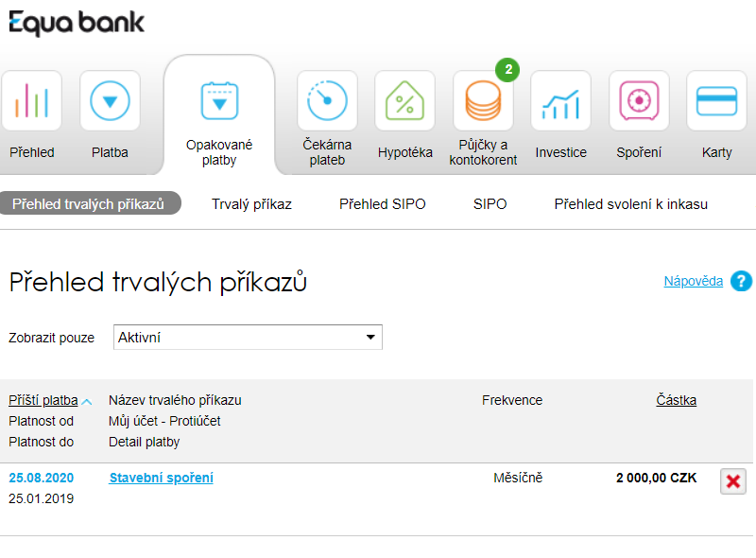The image size is (756, 558).
Task: Click the Nápověda help link
Action: [694, 281]
